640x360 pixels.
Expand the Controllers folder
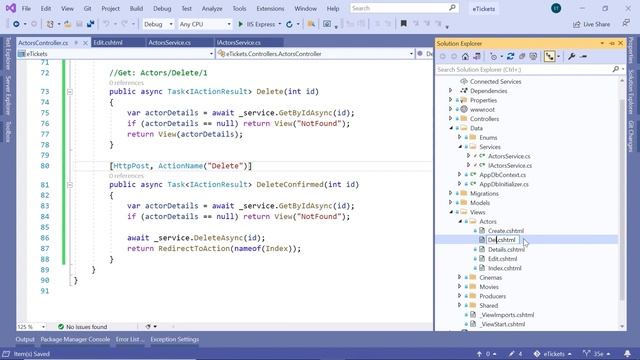pos(451,119)
